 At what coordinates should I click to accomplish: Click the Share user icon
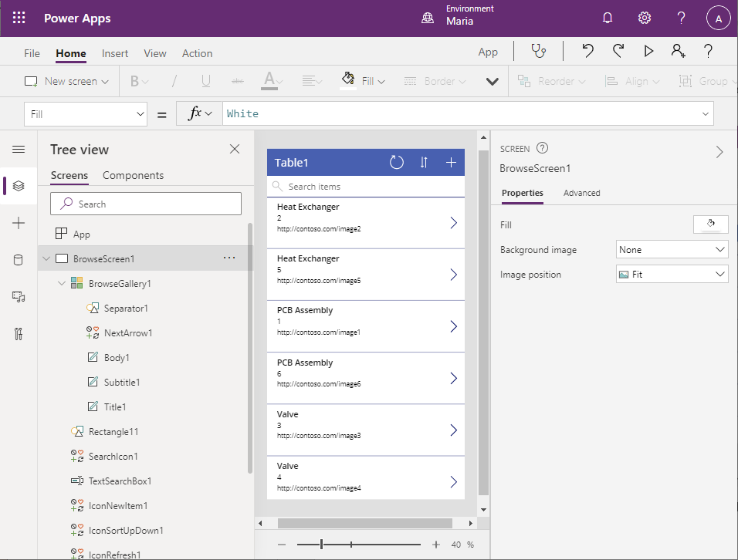pyautogui.click(x=678, y=51)
